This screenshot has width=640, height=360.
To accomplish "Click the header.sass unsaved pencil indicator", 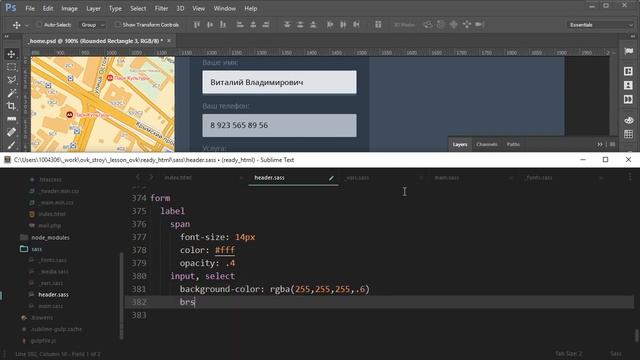I will [331, 178].
